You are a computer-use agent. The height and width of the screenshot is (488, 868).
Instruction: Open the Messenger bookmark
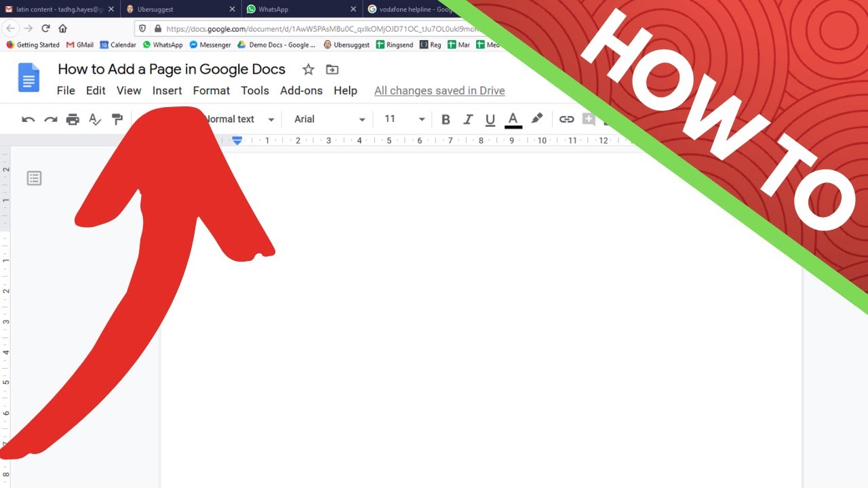coord(210,45)
